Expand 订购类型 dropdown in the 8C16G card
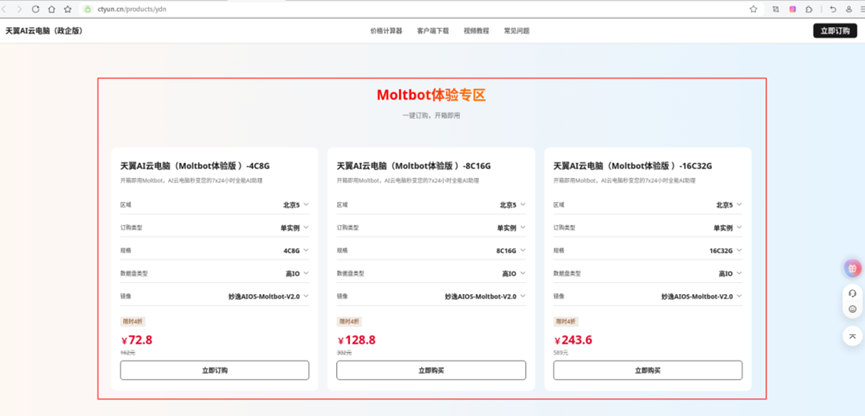865x416 pixels. 431,228
